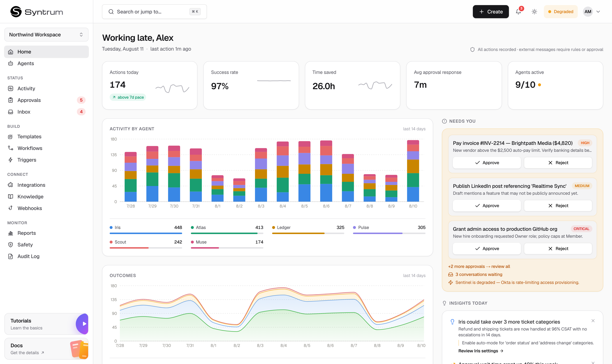Viewport: 612px width, 364px height.
Task: Click the Audit Log document icon
Action: (11, 256)
